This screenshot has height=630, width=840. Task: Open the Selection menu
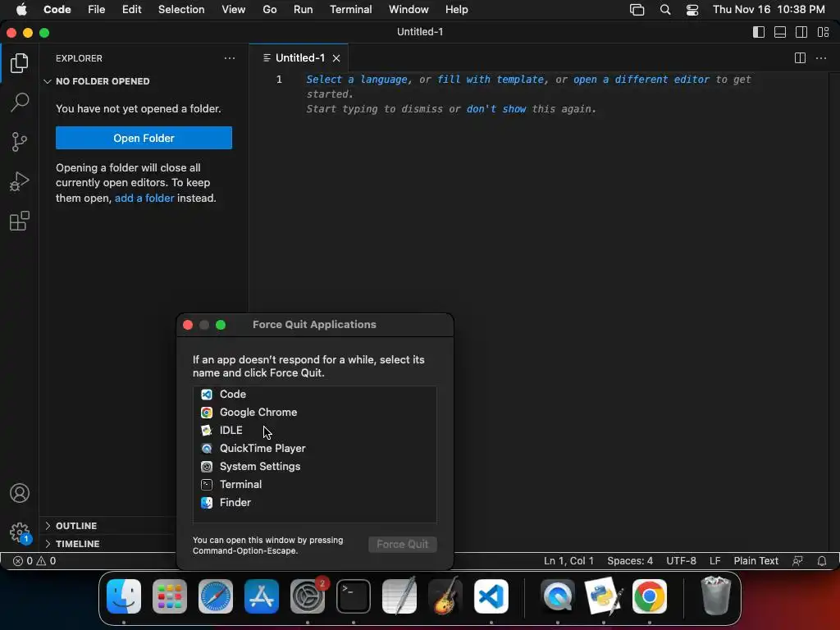pos(181,10)
